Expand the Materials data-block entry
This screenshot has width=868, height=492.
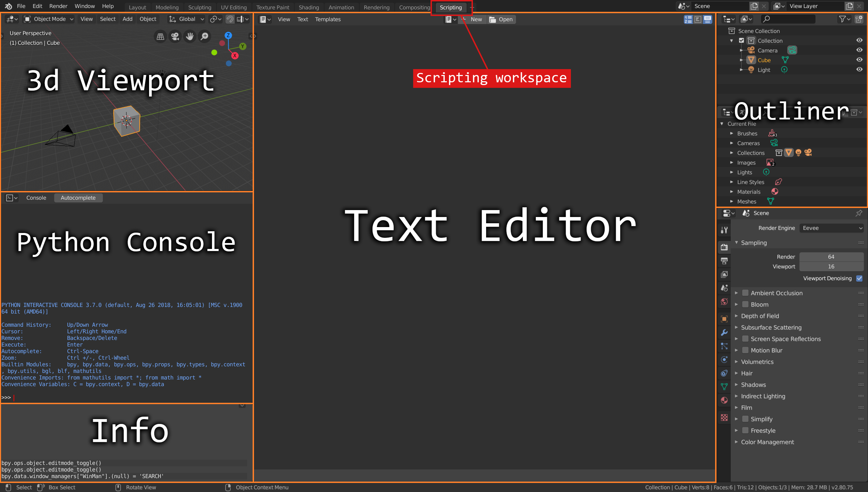731,192
